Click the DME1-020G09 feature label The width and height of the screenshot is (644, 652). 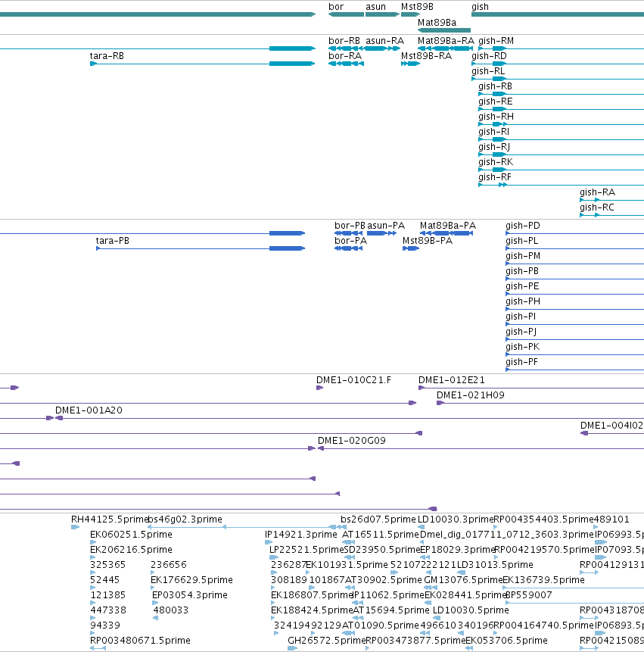[351, 441]
